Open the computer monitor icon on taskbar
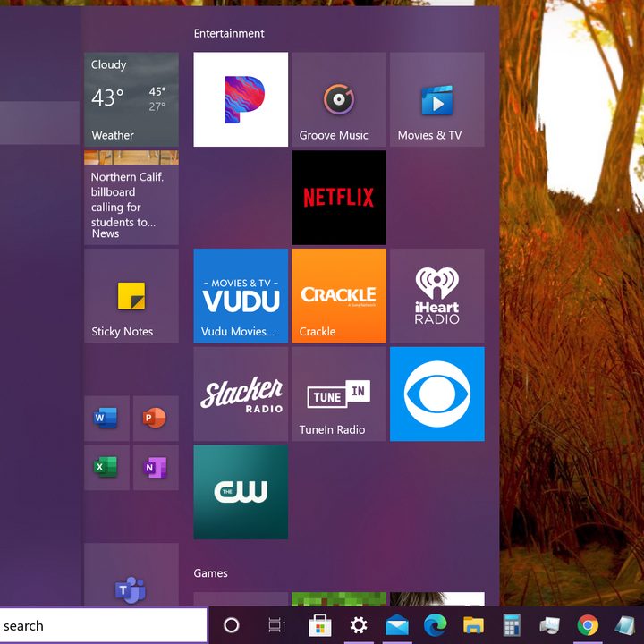The width and height of the screenshot is (644, 644). pyautogui.click(x=549, y=625)
